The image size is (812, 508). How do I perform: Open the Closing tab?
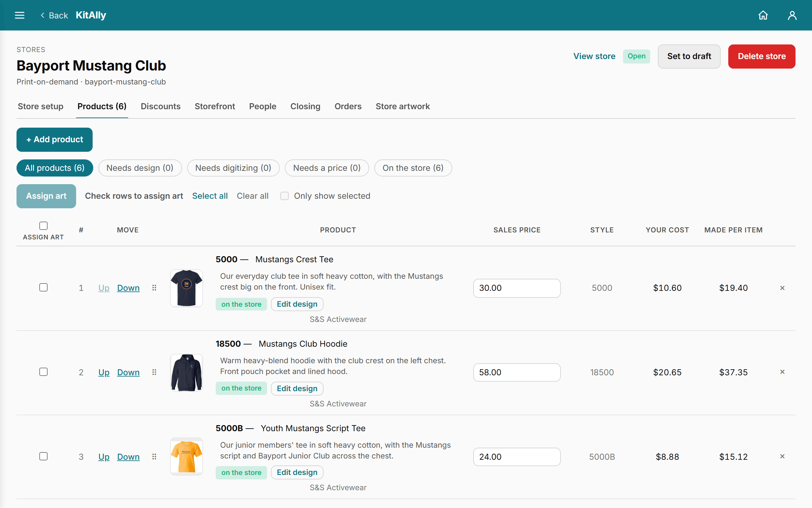point(305,106)
